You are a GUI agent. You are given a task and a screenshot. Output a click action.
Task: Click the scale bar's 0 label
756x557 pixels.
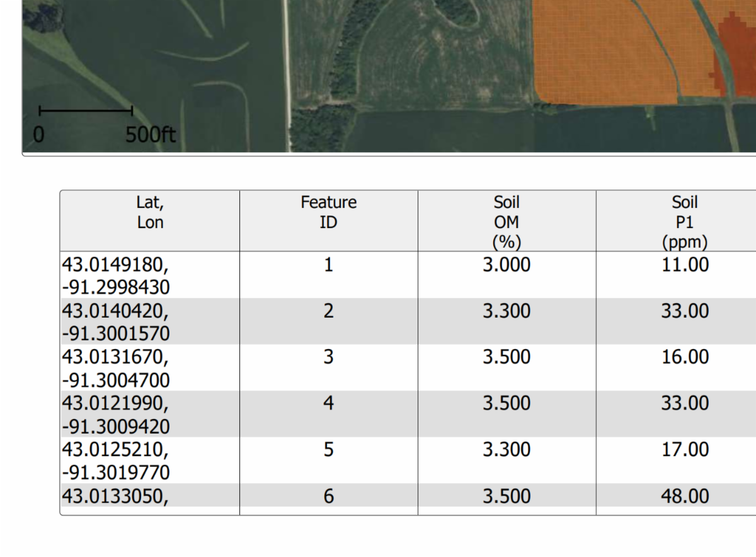(38, 135)
